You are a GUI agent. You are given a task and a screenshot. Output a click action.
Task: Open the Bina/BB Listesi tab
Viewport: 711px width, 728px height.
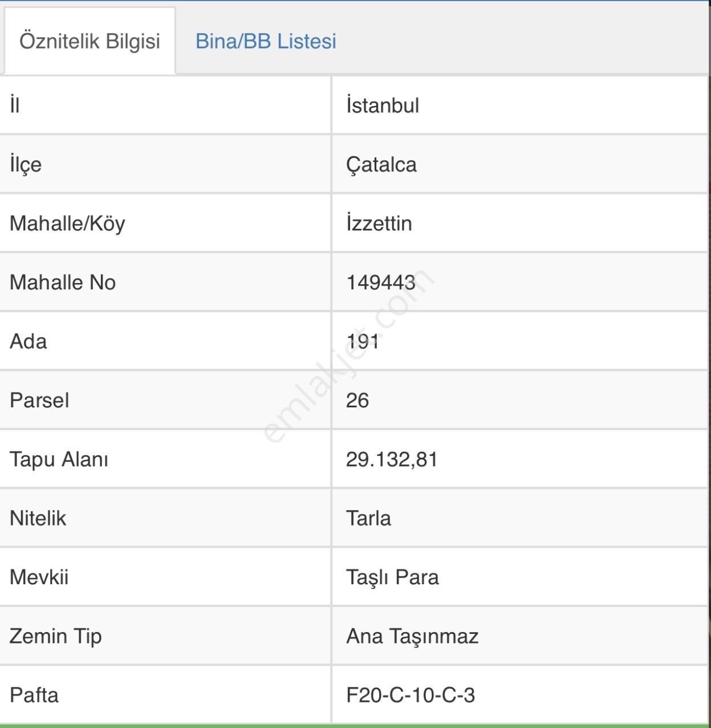[266, 41]
